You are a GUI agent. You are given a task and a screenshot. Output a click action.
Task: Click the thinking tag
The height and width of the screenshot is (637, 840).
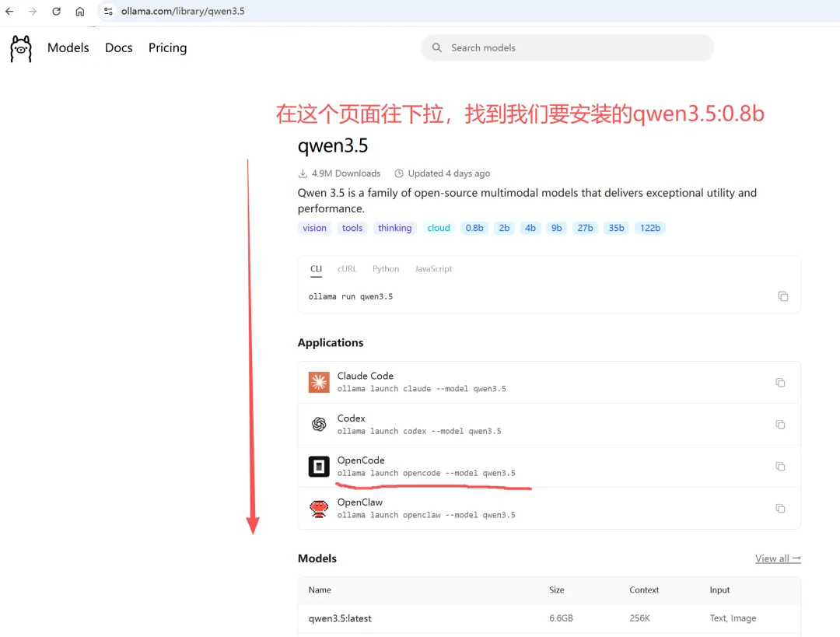395,228
